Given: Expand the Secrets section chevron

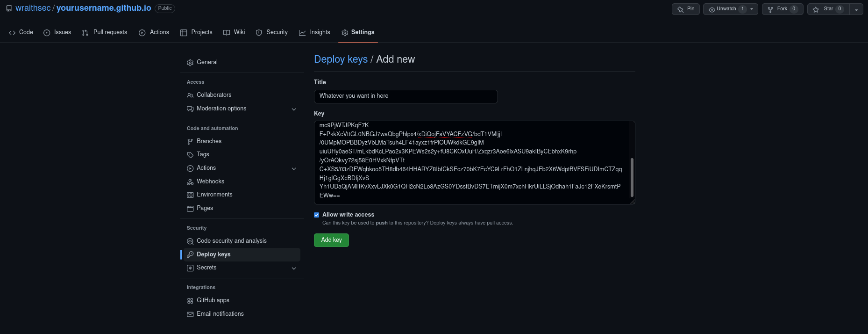Looking at the screenshot, I should click(294, 269).
